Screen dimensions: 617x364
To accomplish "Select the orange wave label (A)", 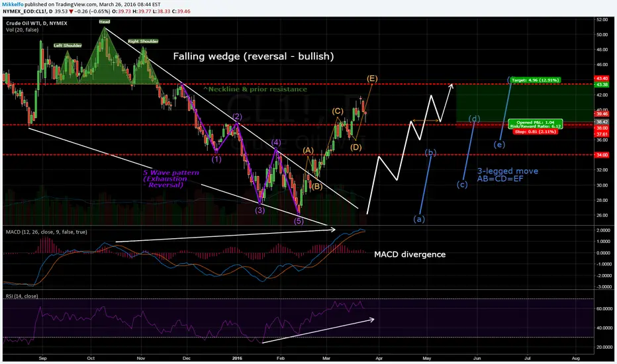I will click(308, 150).
